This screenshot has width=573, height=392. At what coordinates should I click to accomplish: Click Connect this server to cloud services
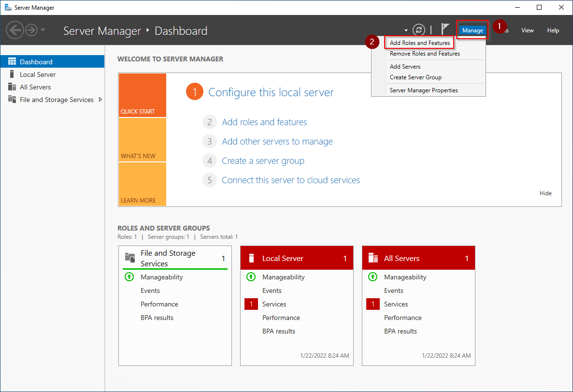point(290,180)
